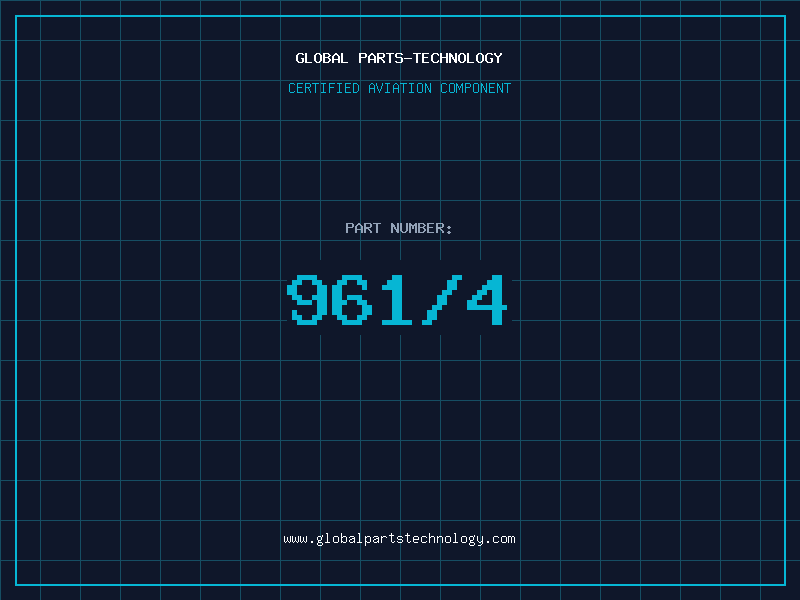
Task: Click the word TECHNOLOGY in the header
Action: click(458, 58)
